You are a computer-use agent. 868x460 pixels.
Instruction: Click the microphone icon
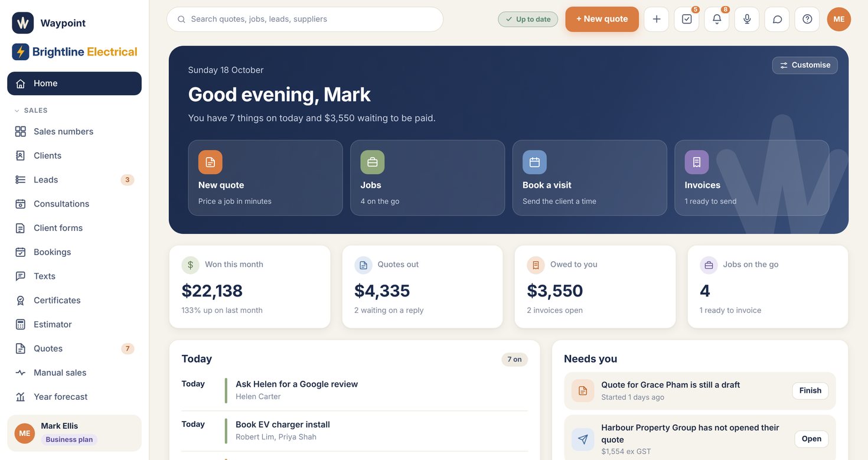pos(747,19)
